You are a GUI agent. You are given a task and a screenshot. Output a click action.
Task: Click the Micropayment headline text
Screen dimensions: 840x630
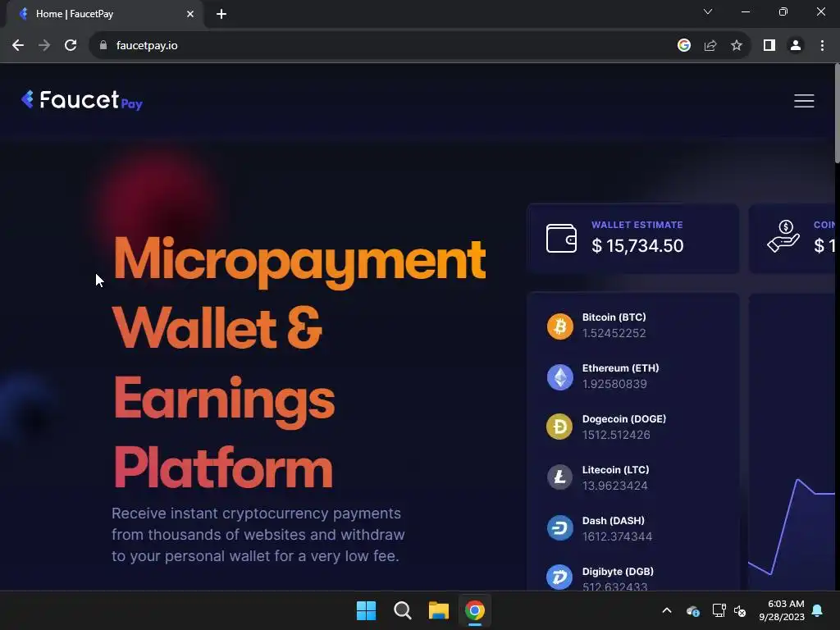pos(299,262)
